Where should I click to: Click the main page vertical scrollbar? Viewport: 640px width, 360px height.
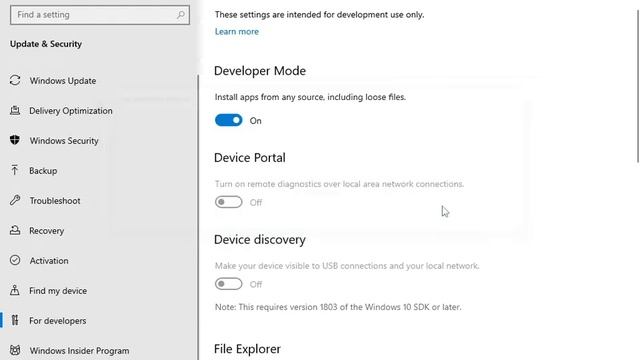tap(637, 86)
